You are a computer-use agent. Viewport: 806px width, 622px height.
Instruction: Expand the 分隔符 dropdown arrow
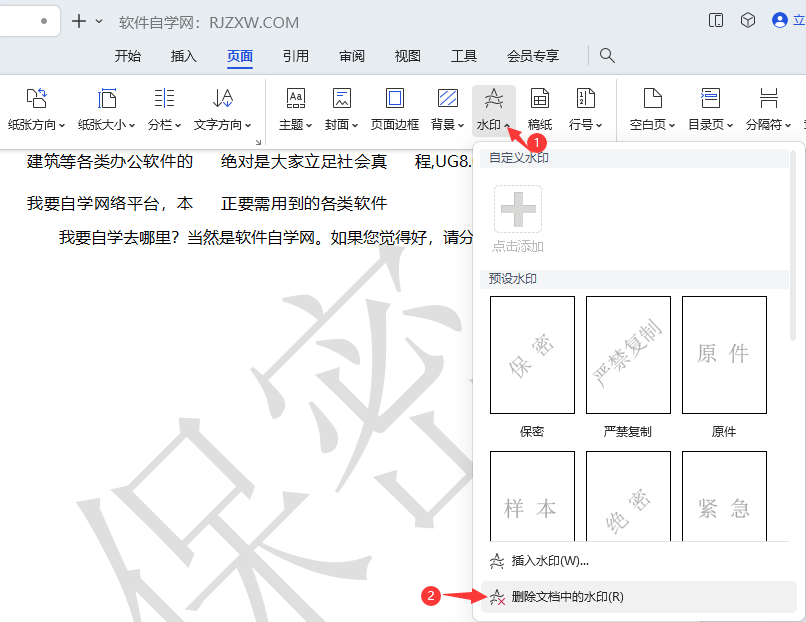(787, 125)
